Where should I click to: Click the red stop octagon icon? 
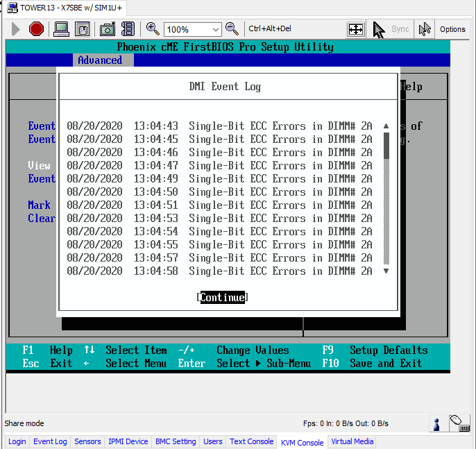[36, 29]
